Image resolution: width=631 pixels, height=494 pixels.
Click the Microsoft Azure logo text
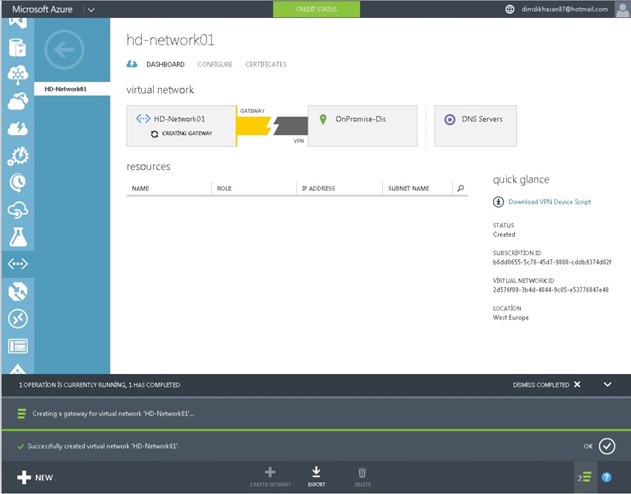click(x=42, y=9)
